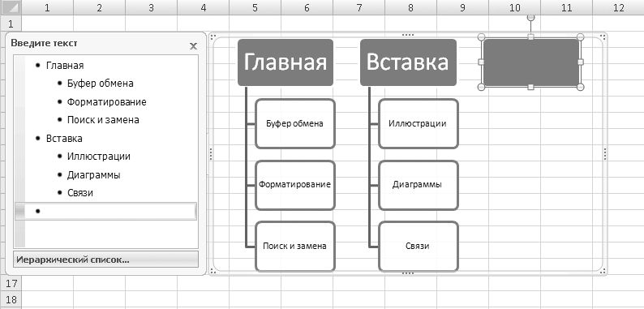Place cursor in Главная bullet text
Image resolution: width=644 pixels, height=309 pixels.
click(x=65, y=66)
